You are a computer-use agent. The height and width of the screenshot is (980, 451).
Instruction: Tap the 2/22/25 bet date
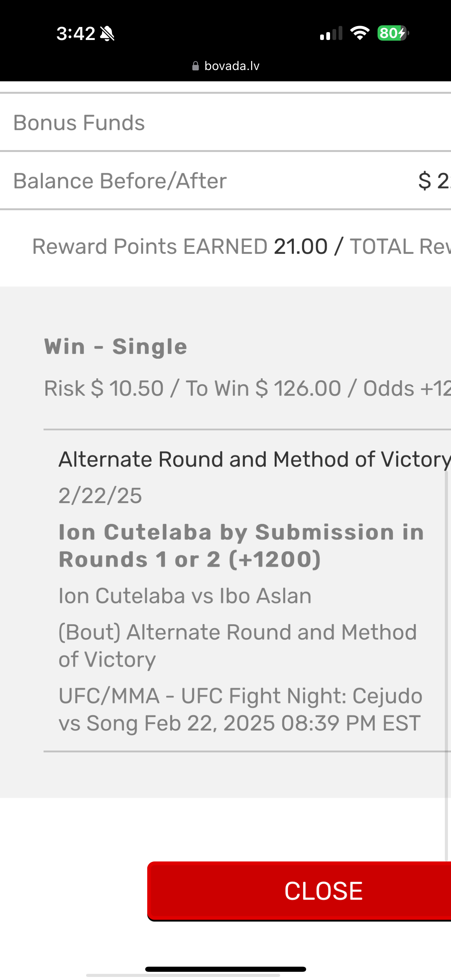coord(100,496)
